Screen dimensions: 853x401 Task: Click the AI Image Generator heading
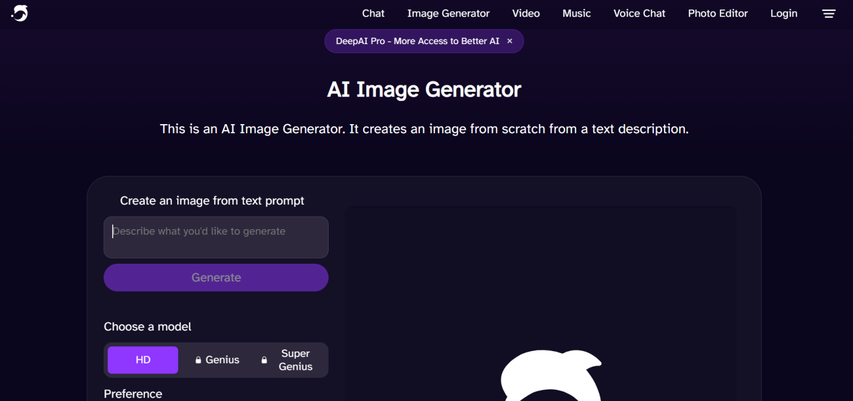tap(424, 90)
